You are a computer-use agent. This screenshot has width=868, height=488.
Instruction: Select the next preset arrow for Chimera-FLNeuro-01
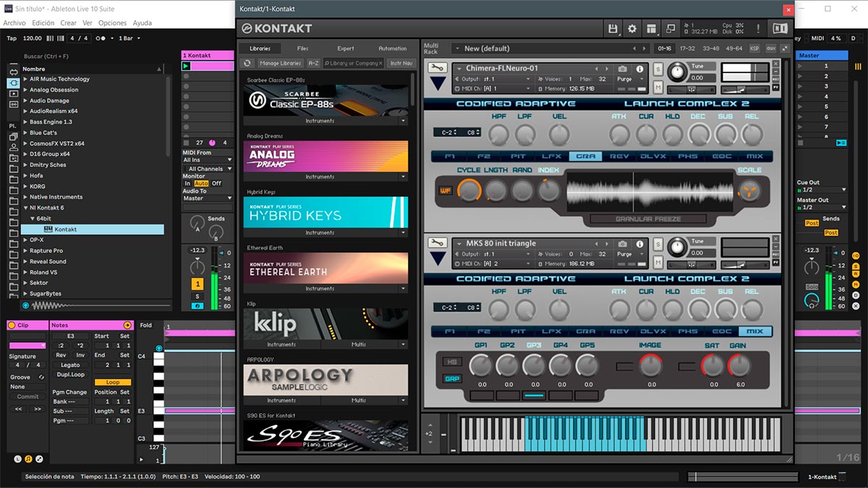pos(608,69)
